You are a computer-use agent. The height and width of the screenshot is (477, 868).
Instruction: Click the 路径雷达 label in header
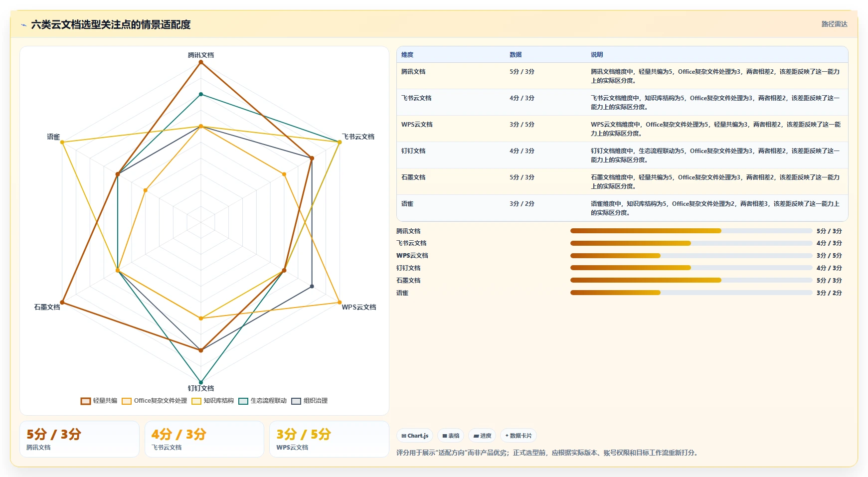click(x=834, y=24)
